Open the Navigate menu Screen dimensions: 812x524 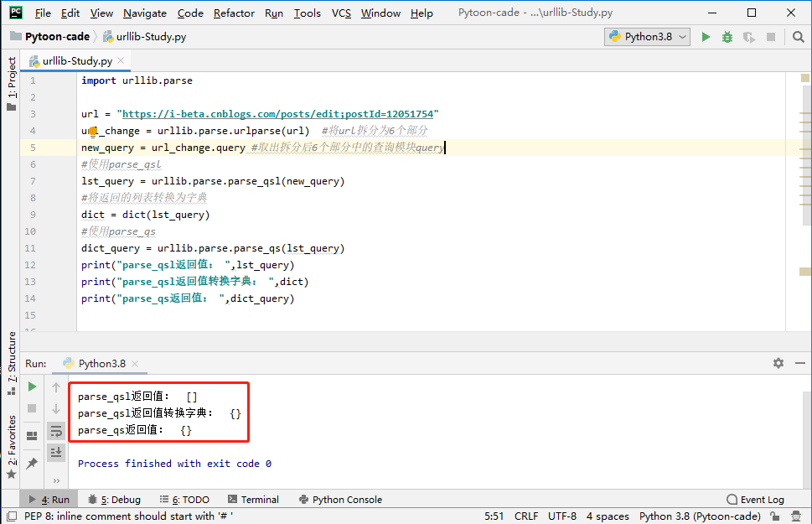(x=145, y=13)
